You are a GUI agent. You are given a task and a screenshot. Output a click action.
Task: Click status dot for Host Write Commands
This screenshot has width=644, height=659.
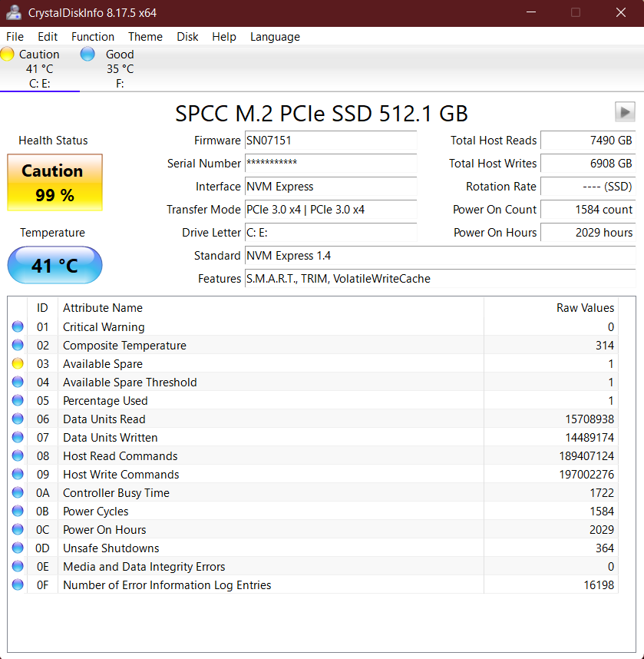click(18, 474)
